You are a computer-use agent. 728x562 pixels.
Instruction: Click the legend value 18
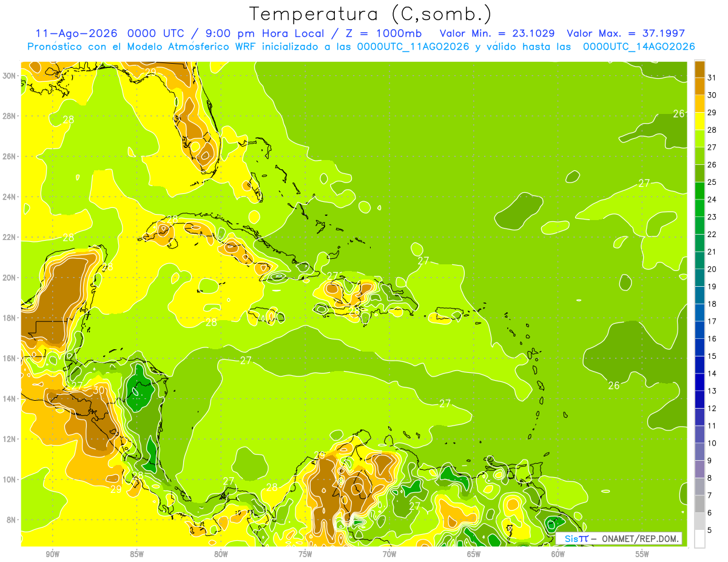coord(712,304)
